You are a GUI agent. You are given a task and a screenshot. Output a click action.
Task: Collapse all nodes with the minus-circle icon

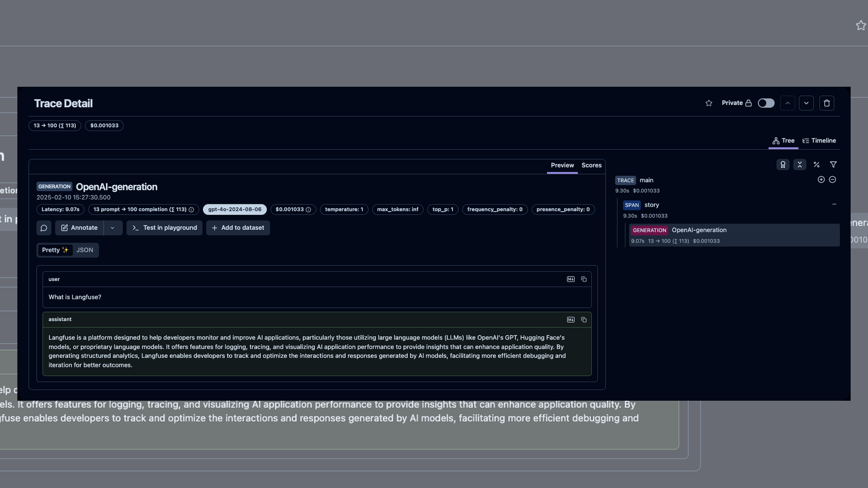pos(833,179)
